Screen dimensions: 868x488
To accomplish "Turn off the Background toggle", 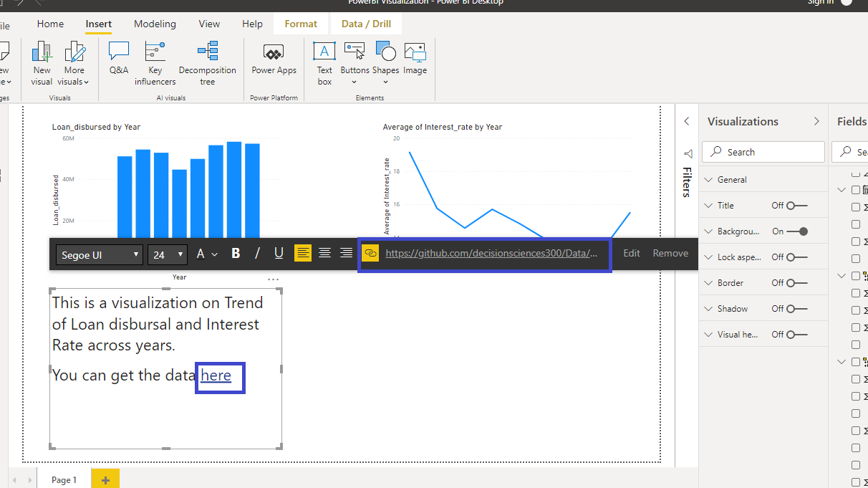I will pyautogui.click(x=796, y=231).
